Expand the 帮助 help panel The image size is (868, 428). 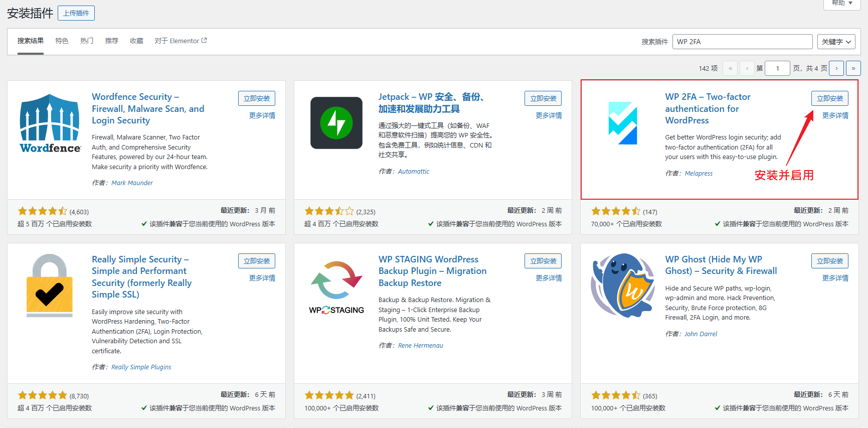[x=845, y=3]
